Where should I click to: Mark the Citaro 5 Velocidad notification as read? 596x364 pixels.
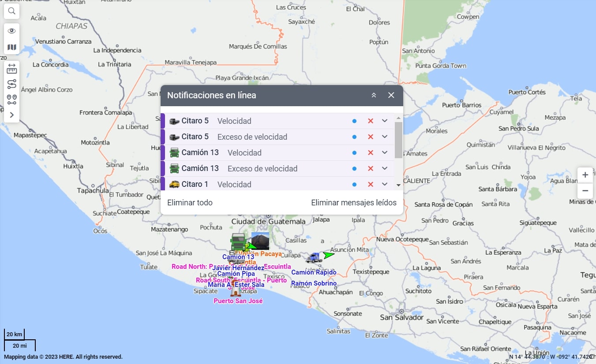(354, 121)
